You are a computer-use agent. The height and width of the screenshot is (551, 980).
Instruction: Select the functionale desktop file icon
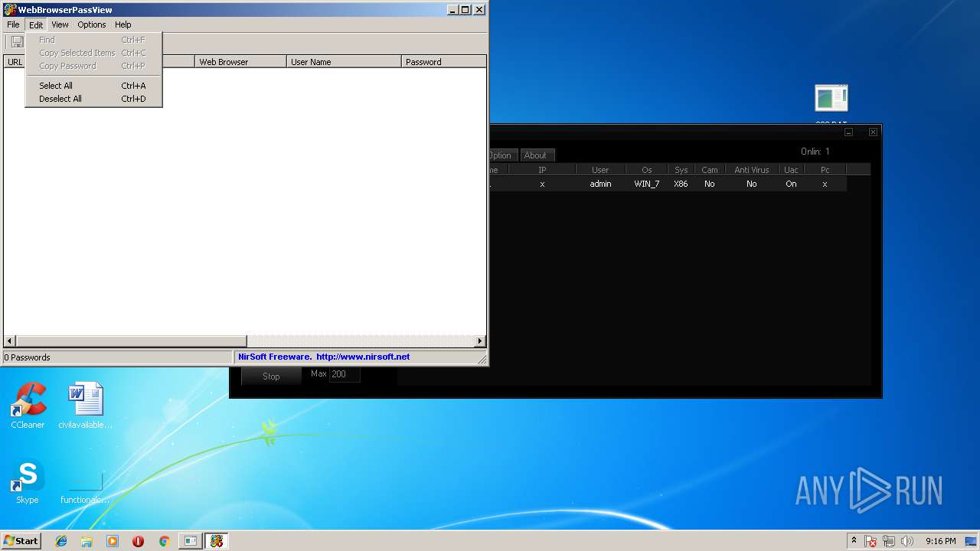[85, 485]
